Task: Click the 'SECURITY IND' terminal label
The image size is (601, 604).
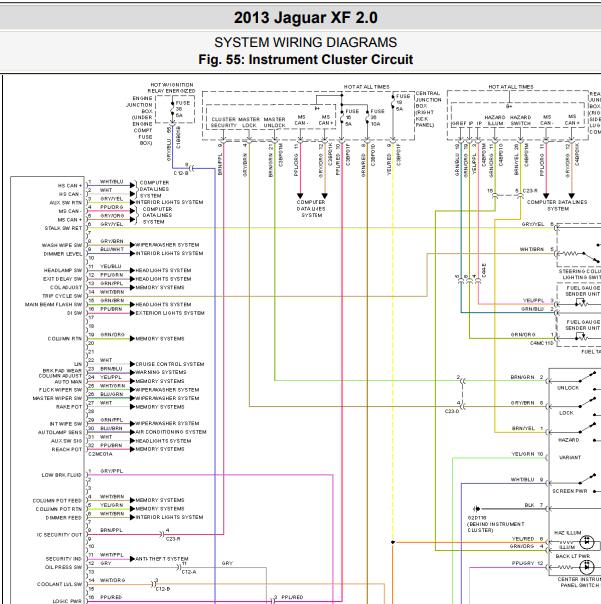Action: (64, 559)
